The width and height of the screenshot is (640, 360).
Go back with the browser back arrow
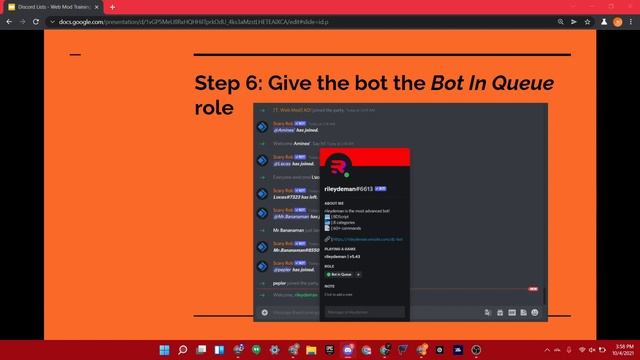[x=9, y=22]
